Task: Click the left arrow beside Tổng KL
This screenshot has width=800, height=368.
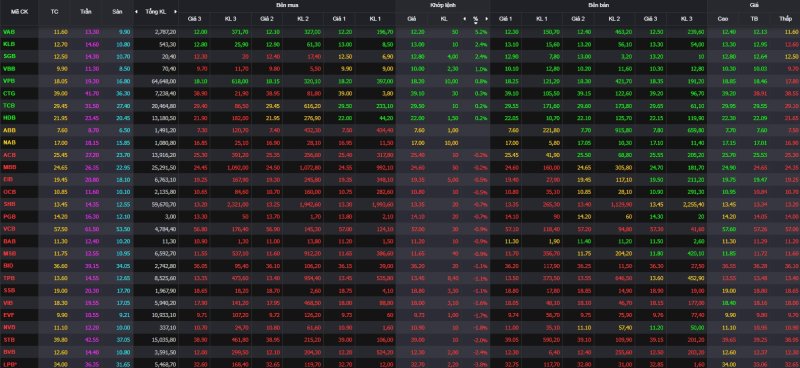Action: tap(136, 11)
